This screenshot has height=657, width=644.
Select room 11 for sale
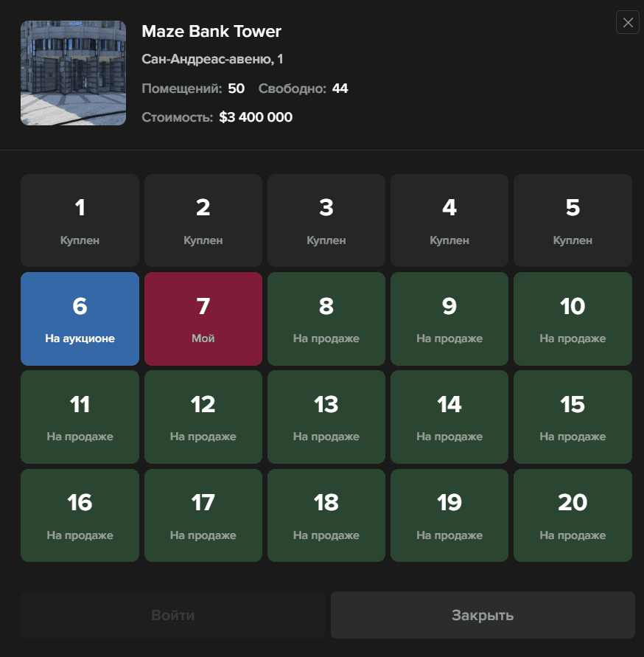(x=80, y=417)
